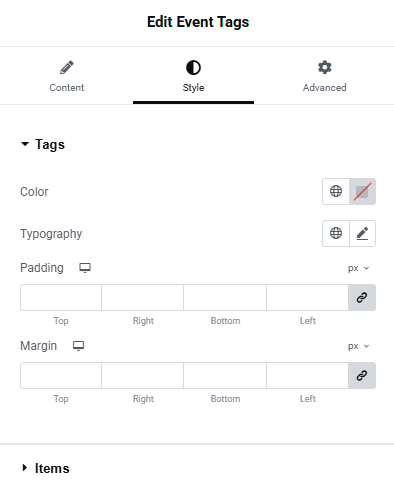Screen dimensions: 394x485
Task: Click the Style half-circle icon
Action: (193, 67)
